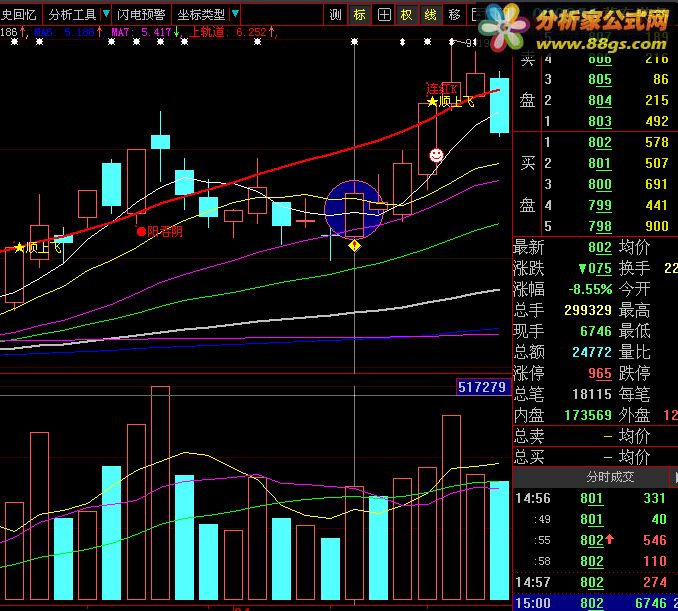Click buy level 1 price 802
This screenshot has height=611, width=678.
(600, 143)
